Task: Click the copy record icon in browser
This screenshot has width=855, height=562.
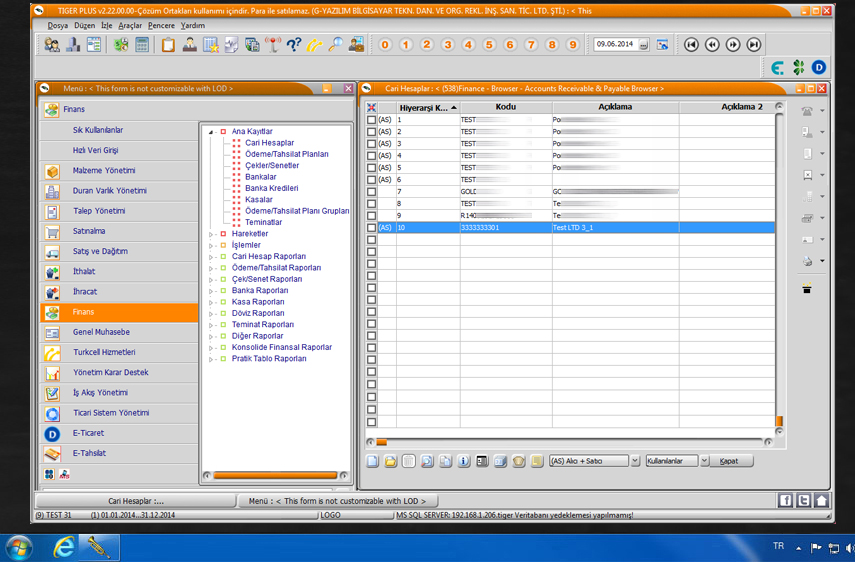Action: pyautogui.click(x=445, y=461)
